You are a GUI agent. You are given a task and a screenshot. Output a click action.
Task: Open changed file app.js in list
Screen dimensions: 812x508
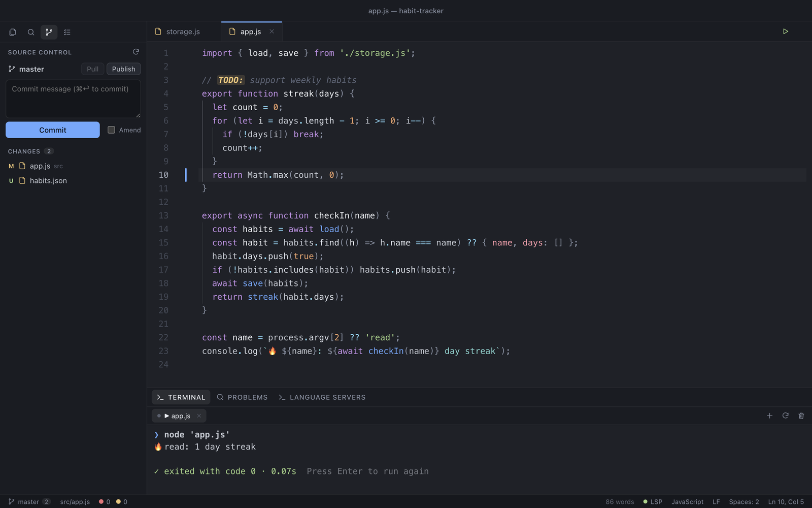coord(73,166)
